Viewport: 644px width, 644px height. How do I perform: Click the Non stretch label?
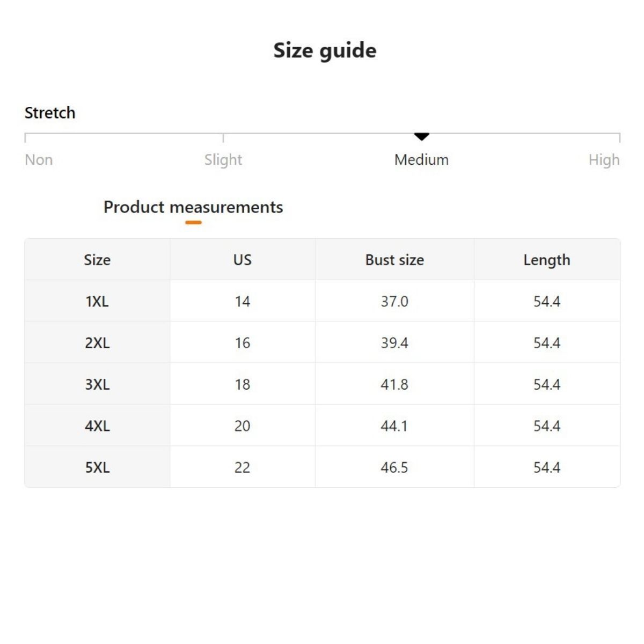click(39, 160)
